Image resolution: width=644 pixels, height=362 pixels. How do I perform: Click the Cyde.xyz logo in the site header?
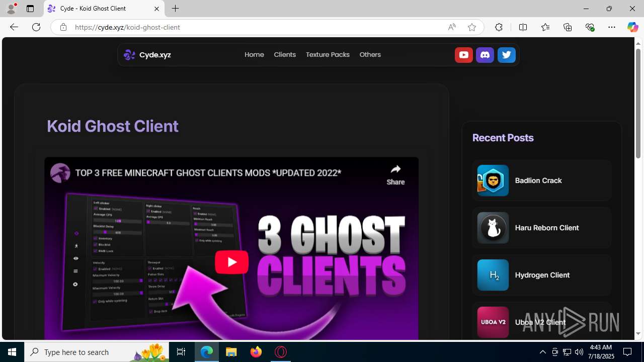[x=147, y=55]
